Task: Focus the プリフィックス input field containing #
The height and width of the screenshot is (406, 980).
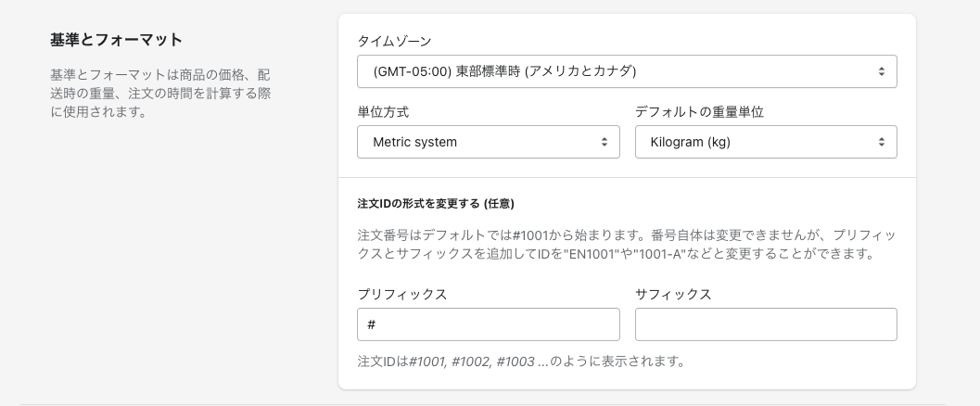Action: pos(488,324)
